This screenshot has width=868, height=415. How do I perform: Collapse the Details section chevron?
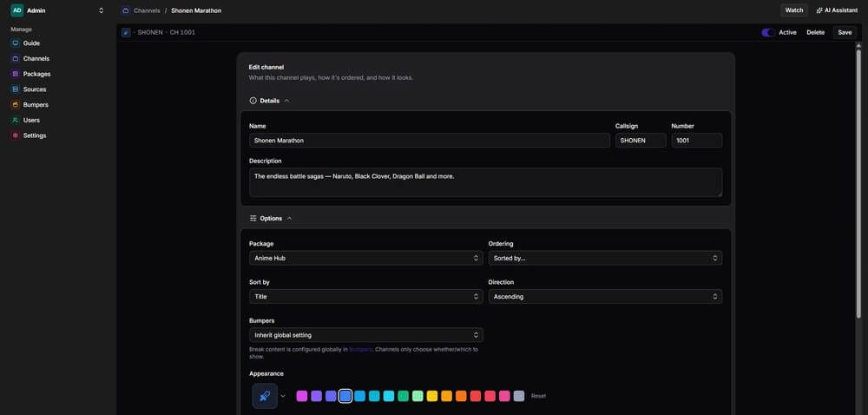(x=286, y=101)
